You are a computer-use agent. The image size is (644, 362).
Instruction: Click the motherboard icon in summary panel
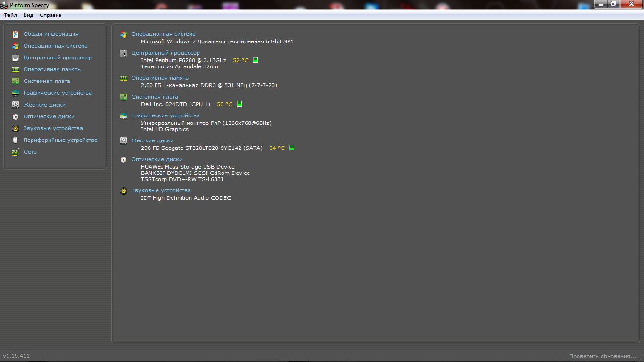click(124, 97)
